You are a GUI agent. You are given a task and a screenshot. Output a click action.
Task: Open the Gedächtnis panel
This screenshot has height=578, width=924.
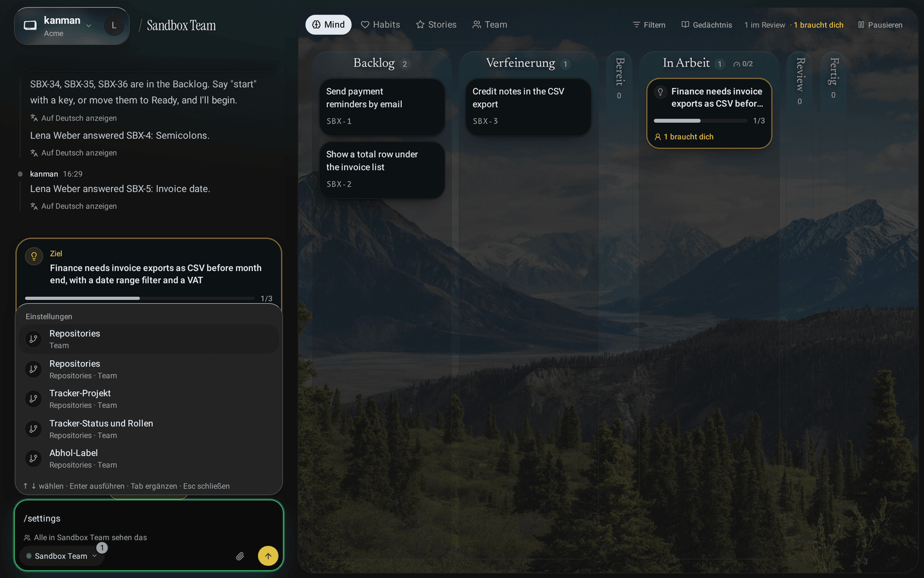[706, 25]
